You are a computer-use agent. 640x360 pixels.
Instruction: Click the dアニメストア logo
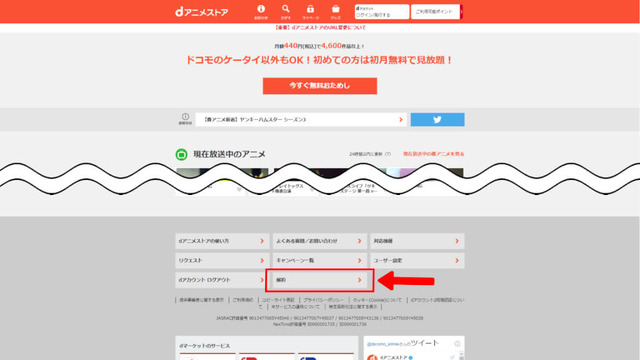pos(202,12)
